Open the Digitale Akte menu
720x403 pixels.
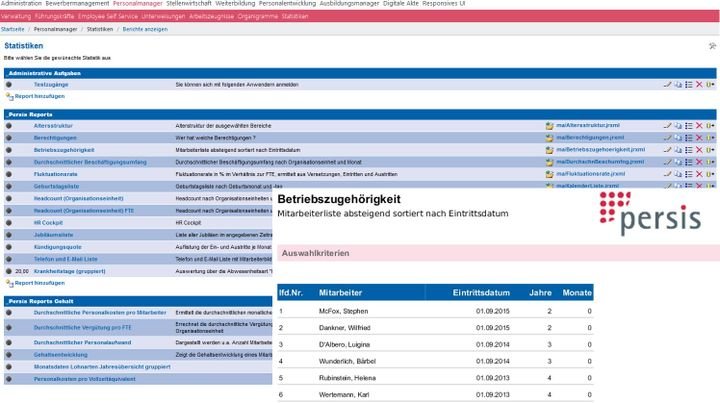pos(400,3)
